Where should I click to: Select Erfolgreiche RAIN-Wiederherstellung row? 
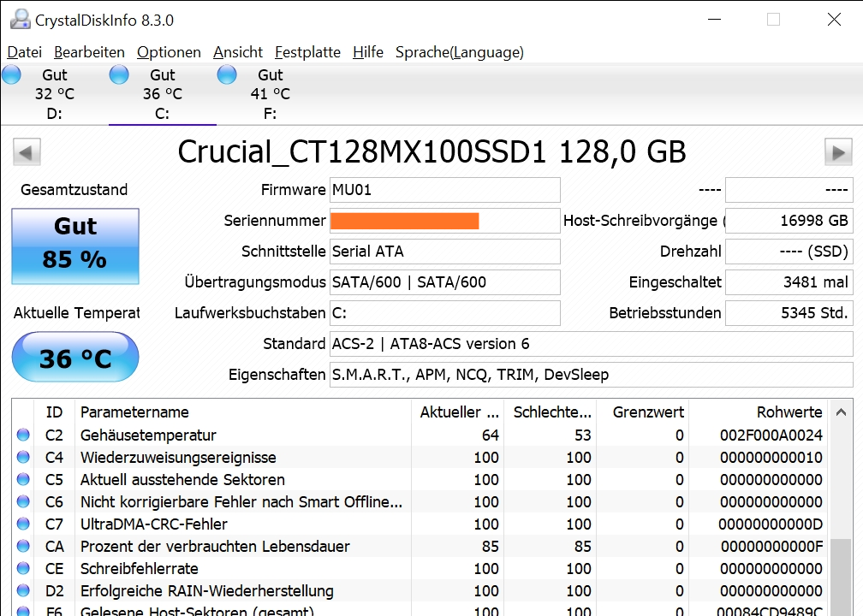[x=420, y=590]
